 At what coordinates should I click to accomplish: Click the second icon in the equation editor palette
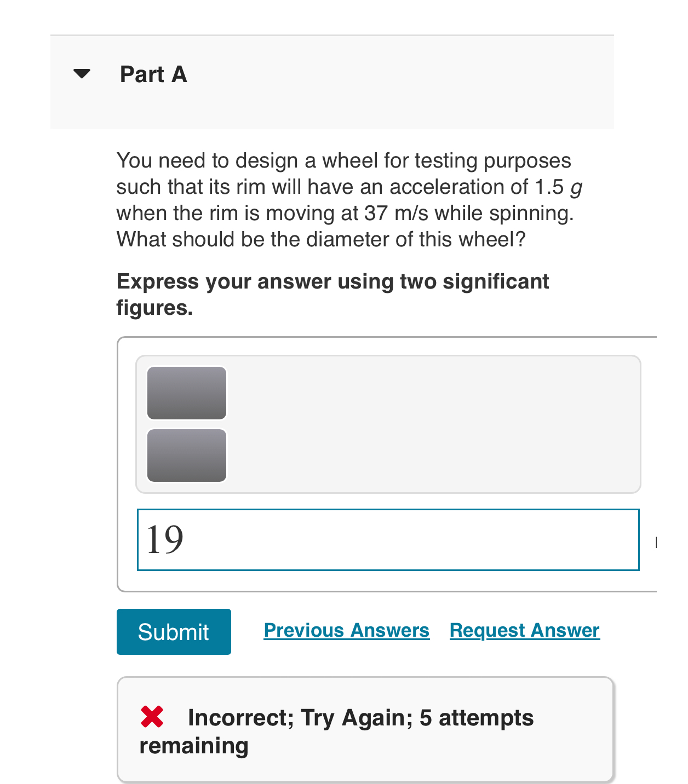pos(186,455)
